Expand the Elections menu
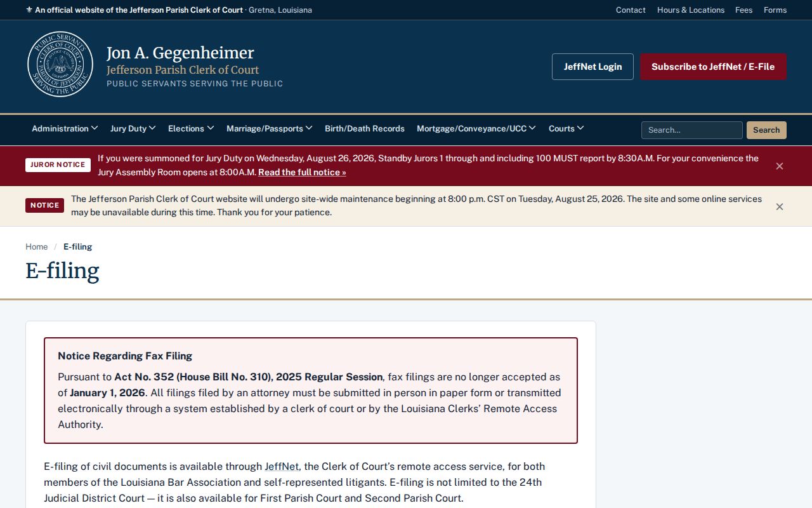The height and width of the screenshot is (508, 812). click(191, 129)
